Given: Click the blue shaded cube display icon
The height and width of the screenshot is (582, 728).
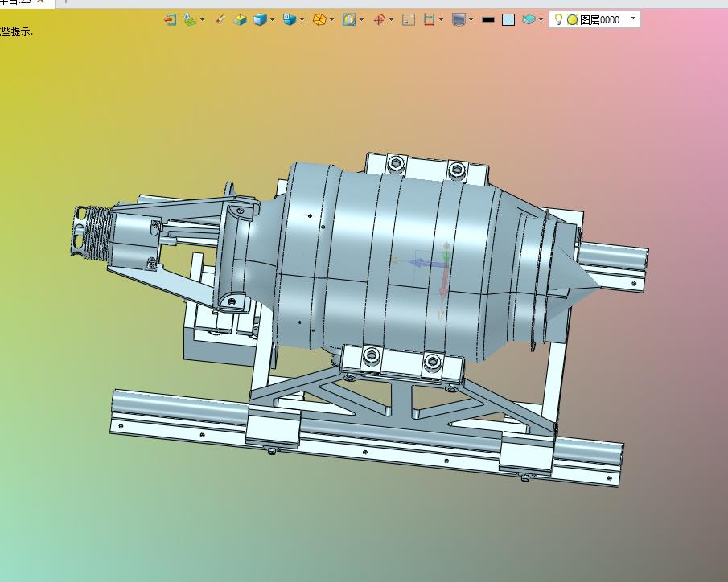Looking at the screenshot, I should coord(260,19).
